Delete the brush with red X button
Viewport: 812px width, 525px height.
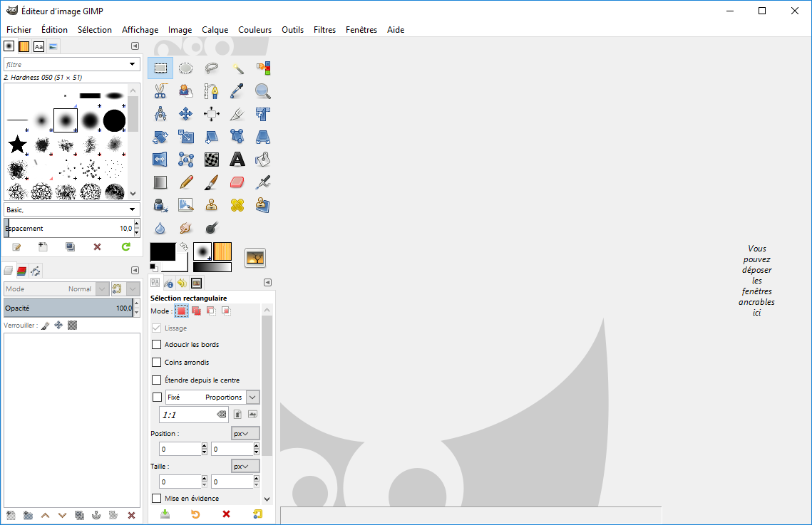tap(97, 246)
